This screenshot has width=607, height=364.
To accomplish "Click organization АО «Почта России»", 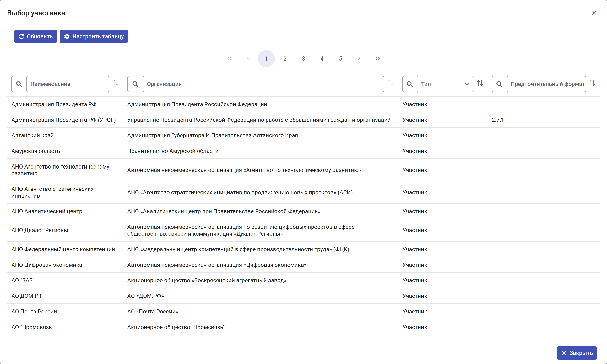I will tap(153, 312).
